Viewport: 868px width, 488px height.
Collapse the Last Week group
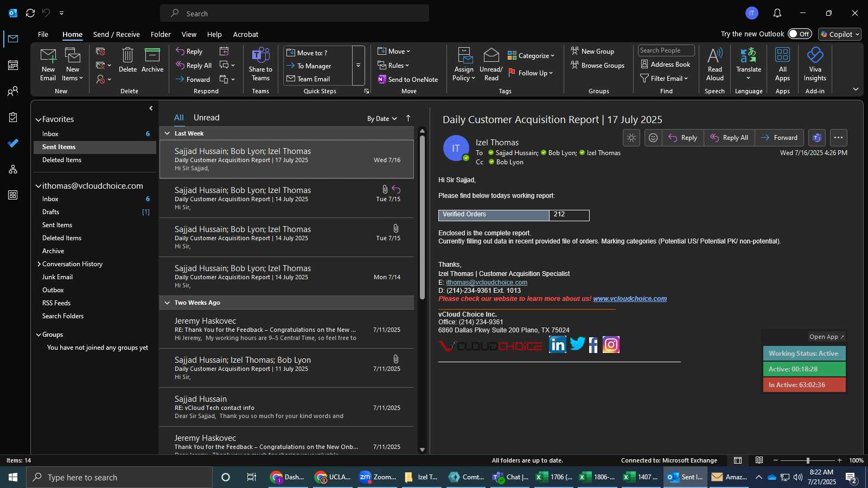coord(167,133)
